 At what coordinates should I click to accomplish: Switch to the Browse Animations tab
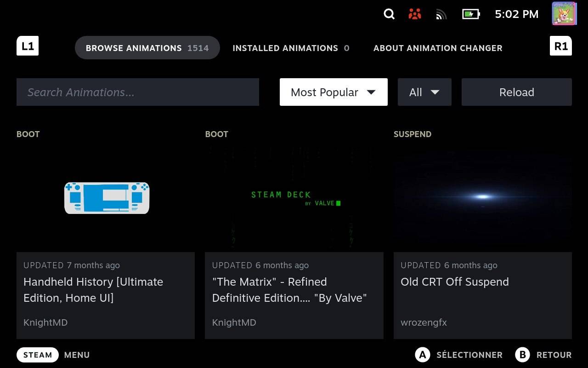click(x=147, y=48)
